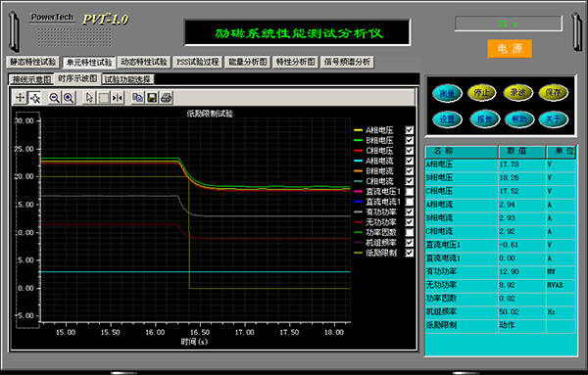588x375 pixels.
Task: Click the timer display showing 31 s
Action: [x=508, y=23]
